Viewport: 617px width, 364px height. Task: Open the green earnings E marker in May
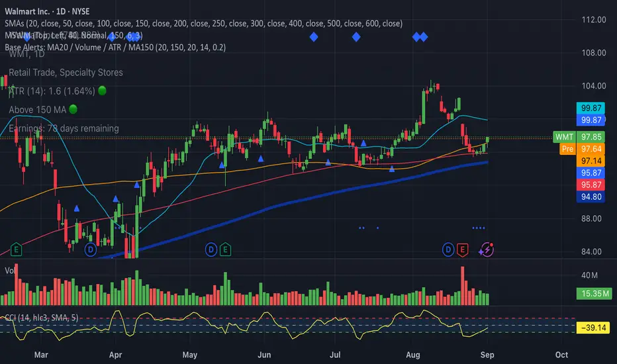click(225, 250)
